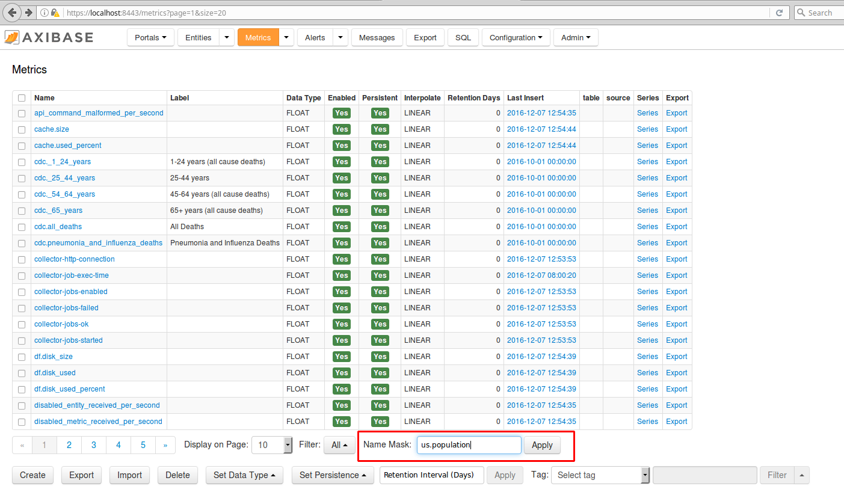This screenshot has width=844, height=504.
Task: Click Apply next to Name Mask
Action: click(x=542, y=445)
